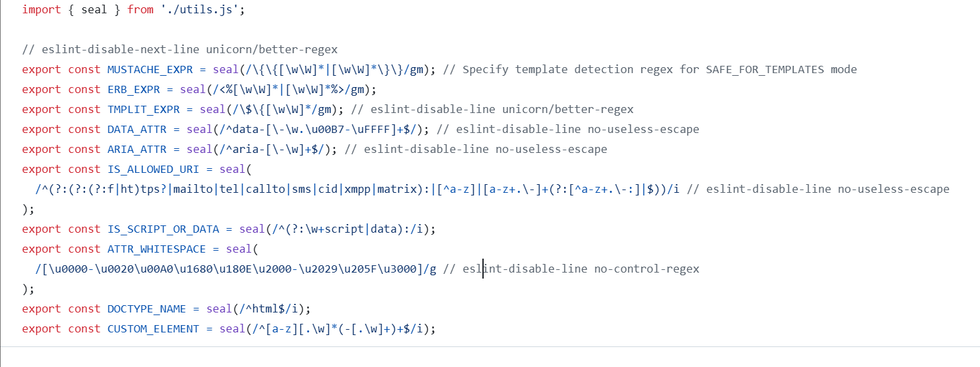
Task: Click the ARIA_ATTR constant name
Action: click(x=137, y=150)
